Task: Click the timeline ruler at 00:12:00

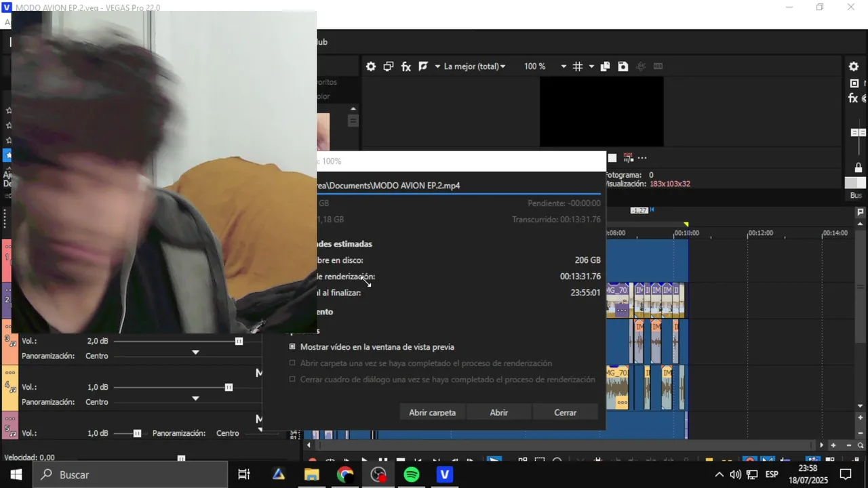Action: (x=761, y=233)
